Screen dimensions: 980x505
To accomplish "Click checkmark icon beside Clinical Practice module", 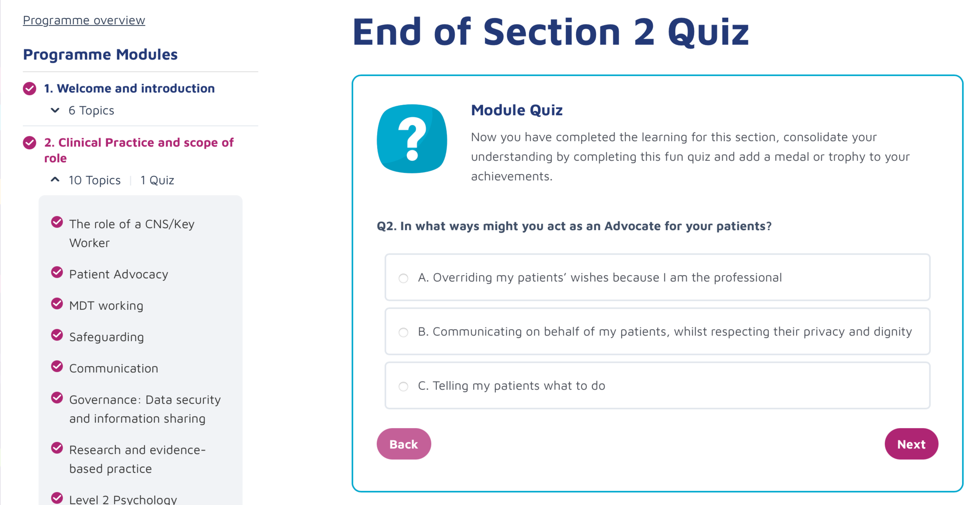I will 30,143.
